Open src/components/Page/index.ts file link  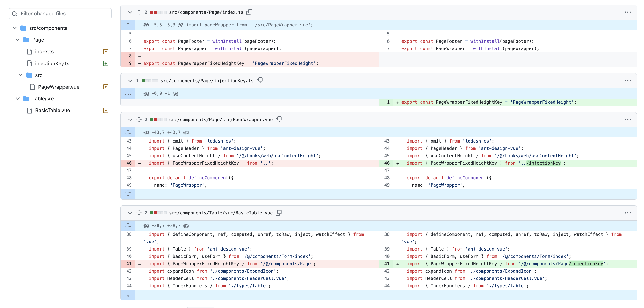click(206, 12)
